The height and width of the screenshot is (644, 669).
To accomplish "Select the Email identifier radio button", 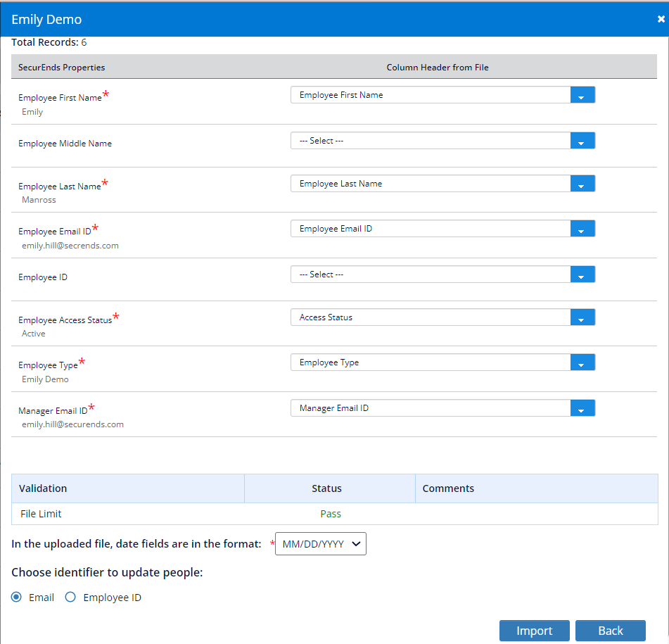I will [x=17, y=597].
